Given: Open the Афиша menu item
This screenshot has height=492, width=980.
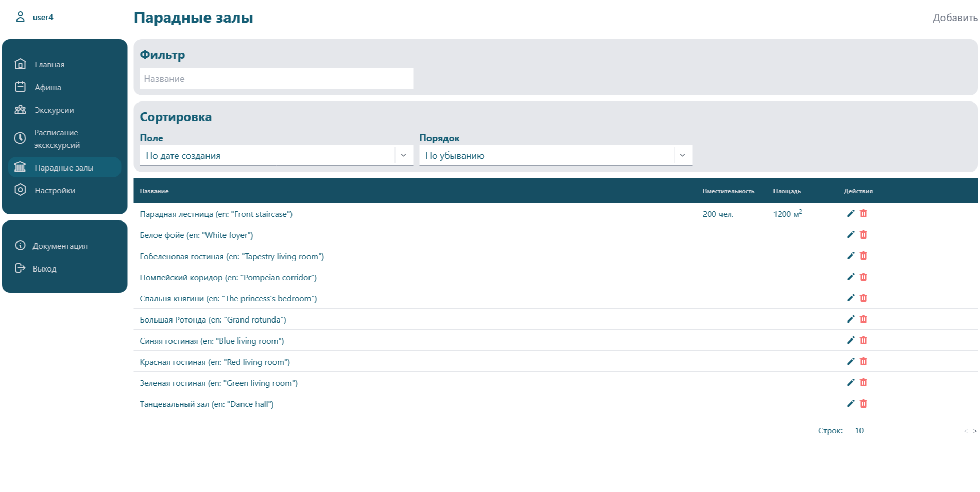Looking at the screenshot, I should click(47, 87).
